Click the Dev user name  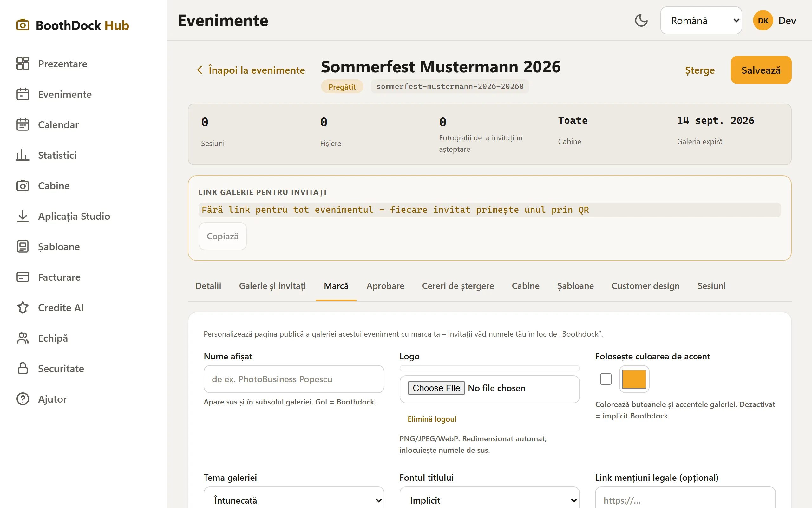coord(787,21)
